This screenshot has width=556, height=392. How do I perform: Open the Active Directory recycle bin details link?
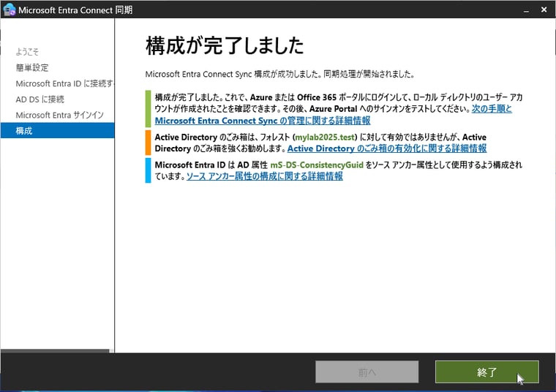click(x=387, y=148)
